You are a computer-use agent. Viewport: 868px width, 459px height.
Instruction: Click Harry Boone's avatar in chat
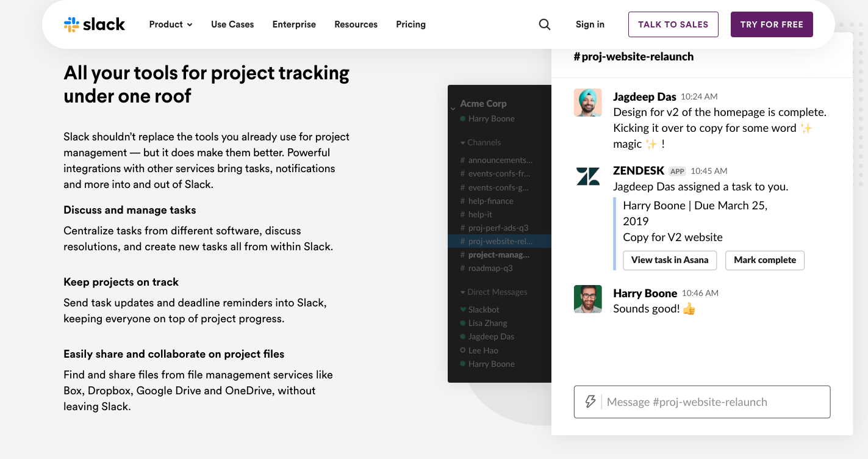point(588,299)
